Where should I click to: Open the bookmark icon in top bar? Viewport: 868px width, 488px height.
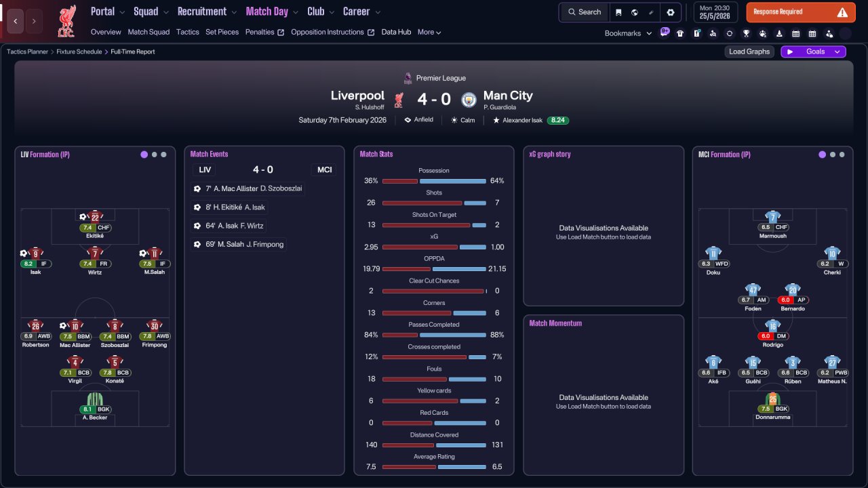[x=618, y=12]
